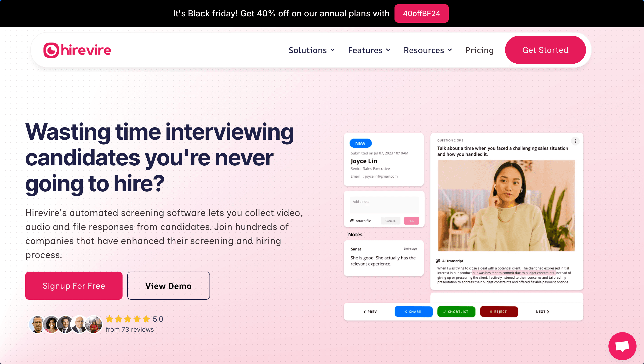Click the View Demo button
The height and width of the screenshot is (364, 644).
169,286
